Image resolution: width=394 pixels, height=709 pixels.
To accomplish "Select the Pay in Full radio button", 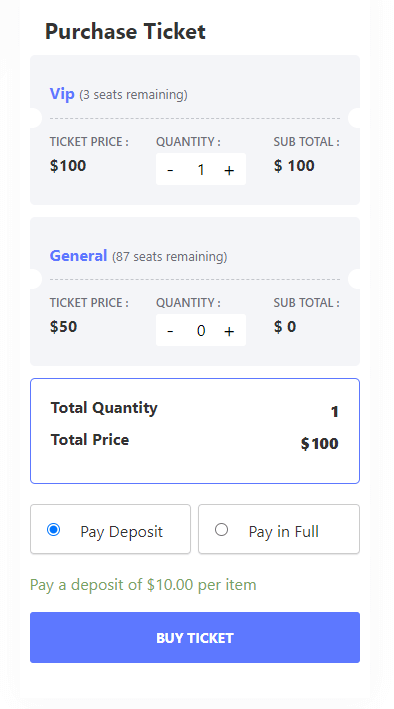I will [x=221, y=529].
